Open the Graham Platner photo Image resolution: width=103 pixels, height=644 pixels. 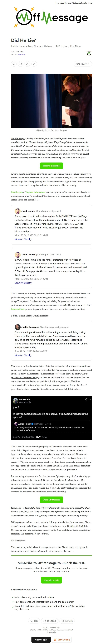point(51,101)
